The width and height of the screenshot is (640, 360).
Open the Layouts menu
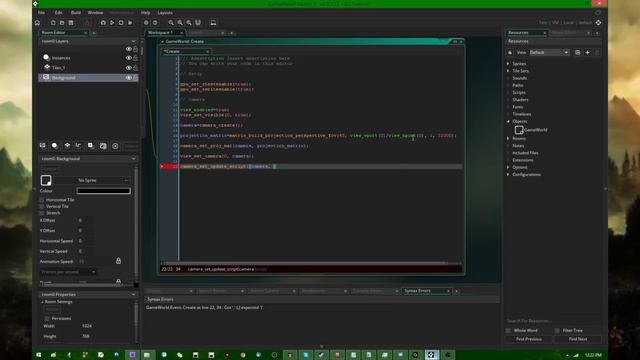coord(165,13)
